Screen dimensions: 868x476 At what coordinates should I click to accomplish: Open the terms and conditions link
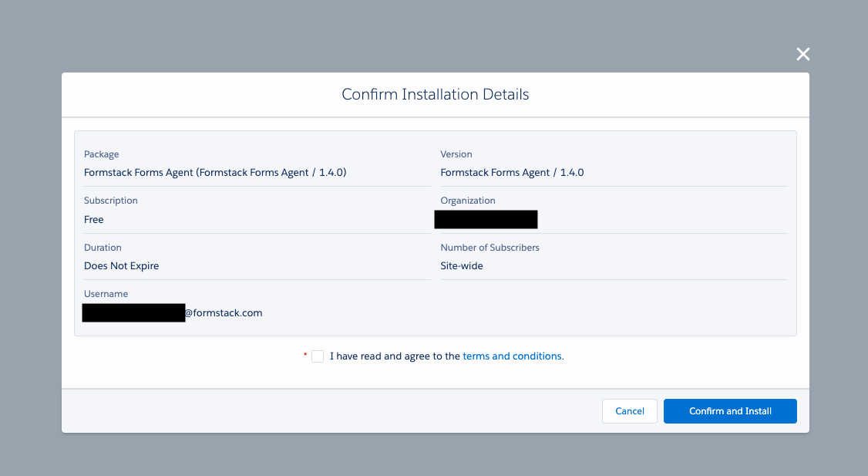tap(512, 356)
